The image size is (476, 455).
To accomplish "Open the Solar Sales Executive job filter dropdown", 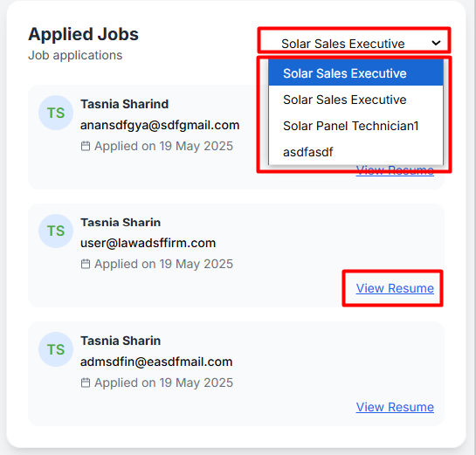I will pos(354,44).
